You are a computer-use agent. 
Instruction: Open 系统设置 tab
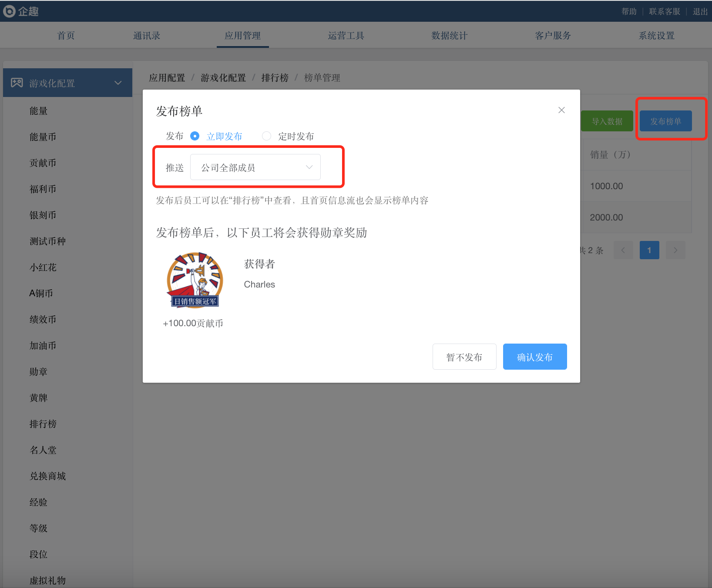657,36
